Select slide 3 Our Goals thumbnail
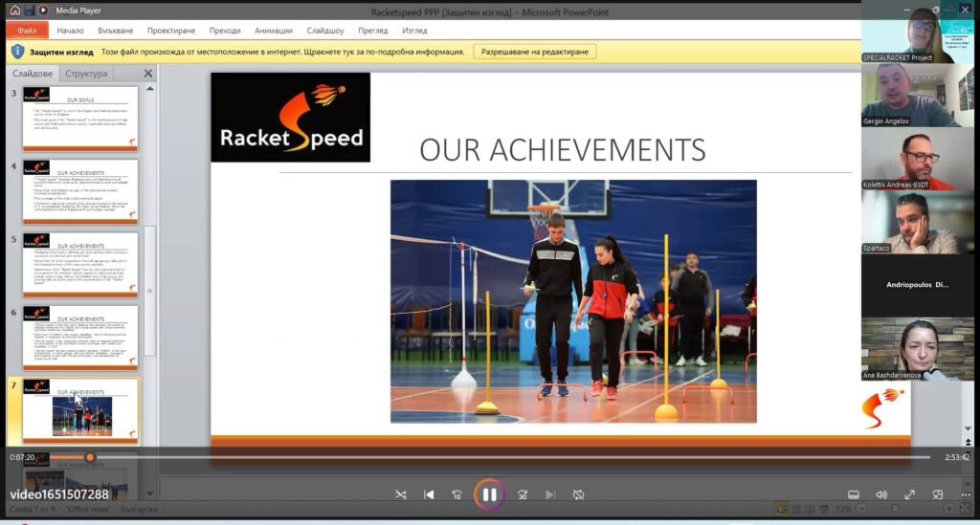Viewport: 980px width, 525px height. point(80,119)
